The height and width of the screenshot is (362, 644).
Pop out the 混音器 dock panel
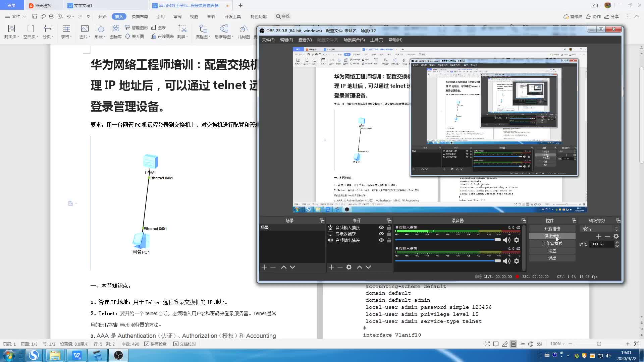pos(524,221)
